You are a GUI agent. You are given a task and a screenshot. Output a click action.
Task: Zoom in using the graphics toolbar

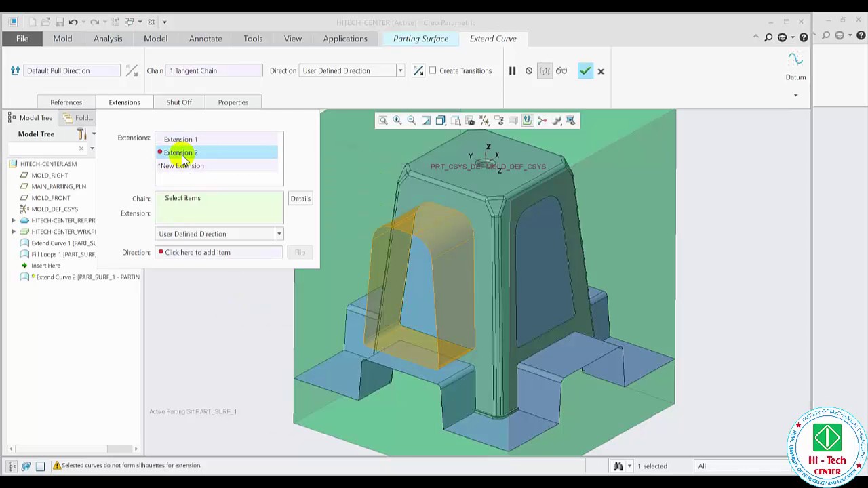(x=397, y=121)
